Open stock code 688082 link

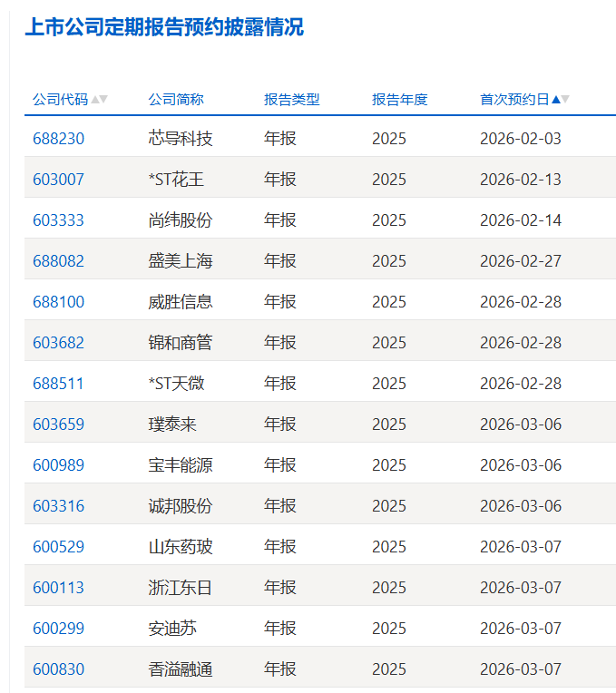pyautogui.click(x=58, y=261)
